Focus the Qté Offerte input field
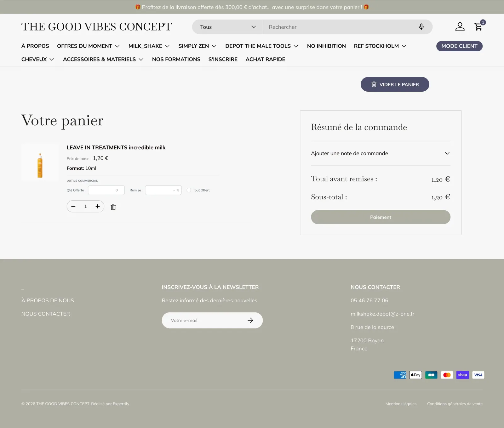Viewport: 504px width, 428px height. pos(106,190)
